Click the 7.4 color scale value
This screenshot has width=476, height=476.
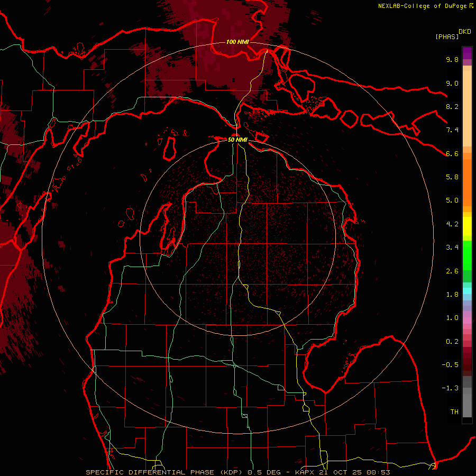click(x=452, y=130)
